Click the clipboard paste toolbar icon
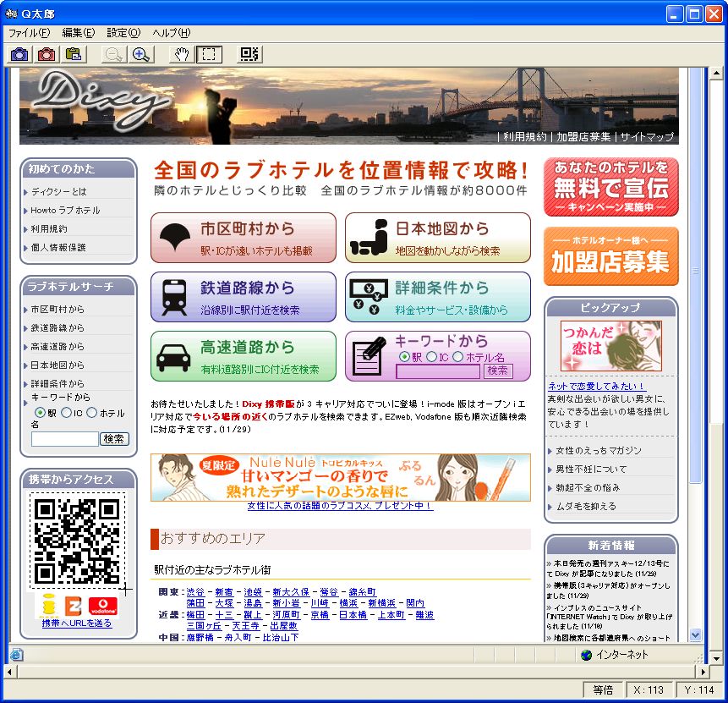 tap(73, 54)
